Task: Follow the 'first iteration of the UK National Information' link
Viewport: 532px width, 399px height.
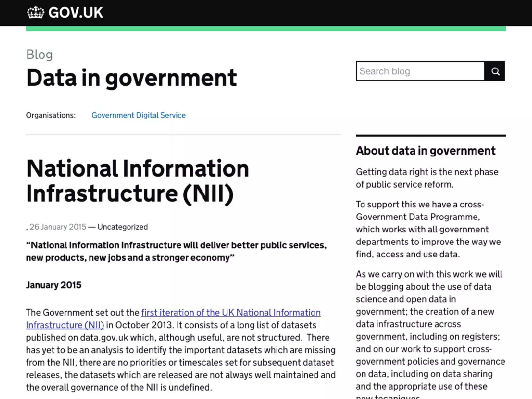Action: tap(231, 312)
